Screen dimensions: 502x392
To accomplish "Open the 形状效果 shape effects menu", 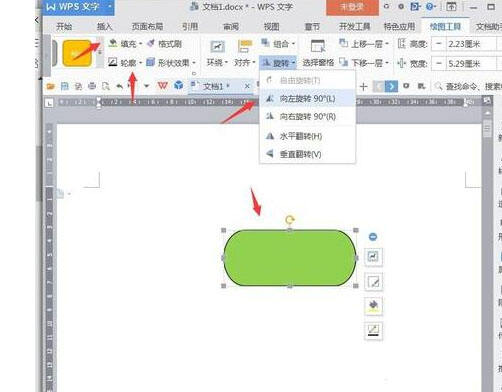I will tap(171, 63).
